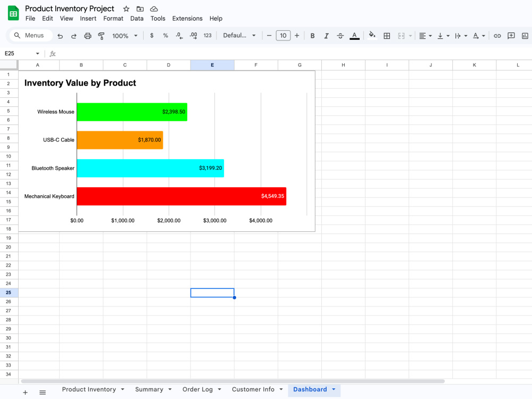532x399 pixels.
Task: Toggle bold formatting
Action: (x=312, y=36)
